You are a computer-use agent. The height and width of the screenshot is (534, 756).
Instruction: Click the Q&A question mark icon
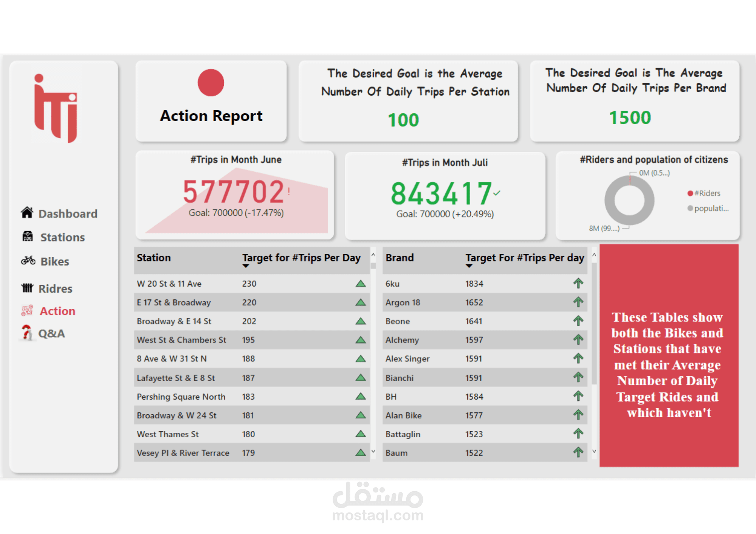point(26,333)
